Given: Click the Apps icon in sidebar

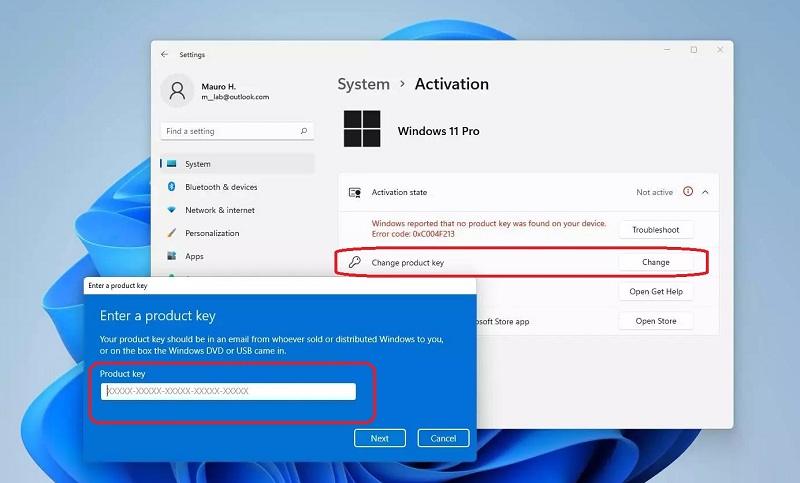Looking at the screenshot, I should (172, 256).
